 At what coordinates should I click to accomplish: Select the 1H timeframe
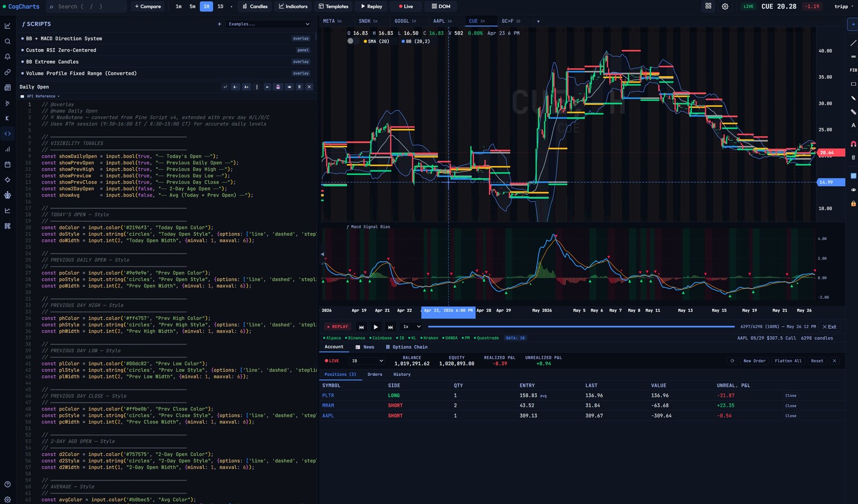(x=206, y=6)
